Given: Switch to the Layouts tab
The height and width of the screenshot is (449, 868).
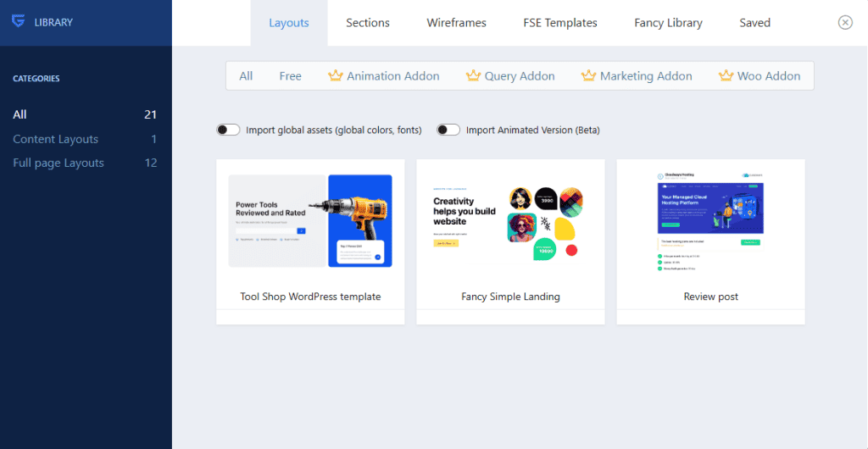Looking at the screenshot, I should coord(289,23).
